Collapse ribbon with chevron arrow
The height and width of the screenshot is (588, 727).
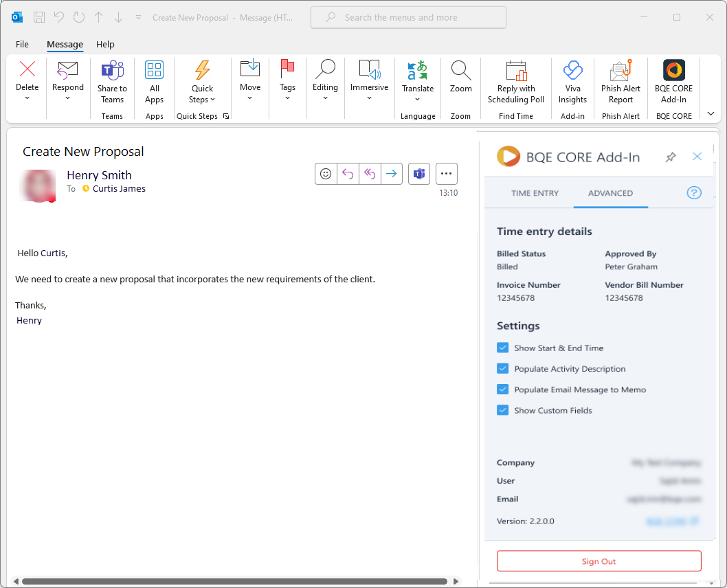[x=711, y=113]
